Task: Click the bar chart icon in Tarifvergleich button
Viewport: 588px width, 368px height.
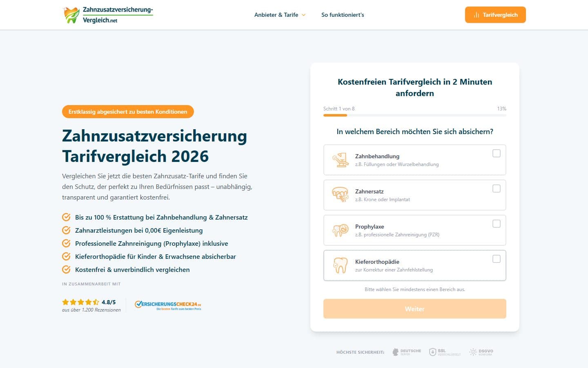Action: [476, 15]
